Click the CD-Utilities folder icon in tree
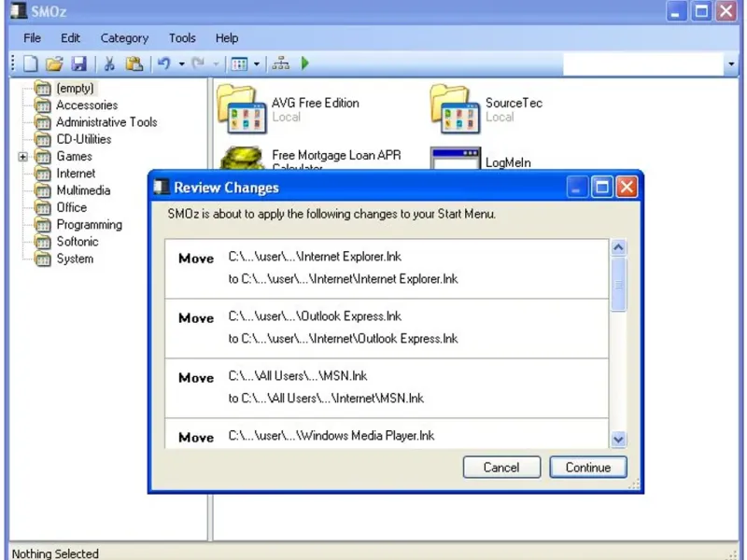The image size is (747, 560). pyautogui.click(x=43, y=140)
